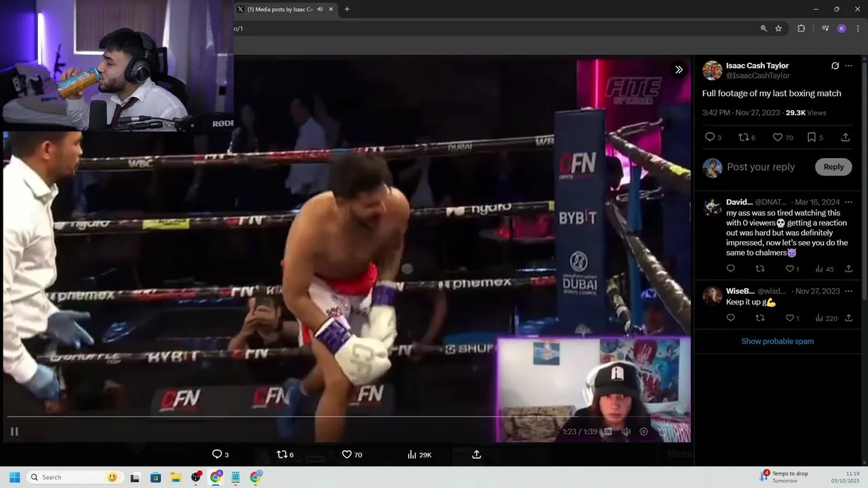The height and width of the screenshot is (488, 868).
Task: Mute the video volume speaker icon
Action: coord(626,431)
